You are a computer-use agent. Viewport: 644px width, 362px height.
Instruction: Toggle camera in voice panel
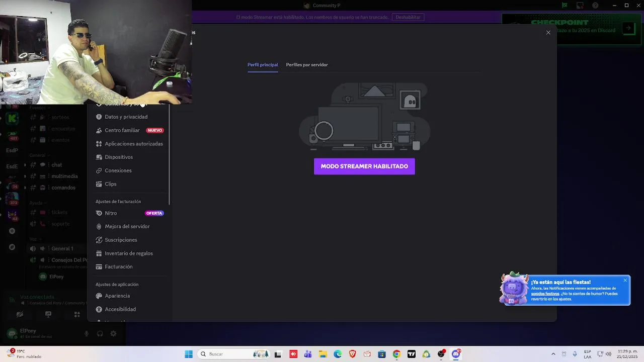tap(20, 315)
